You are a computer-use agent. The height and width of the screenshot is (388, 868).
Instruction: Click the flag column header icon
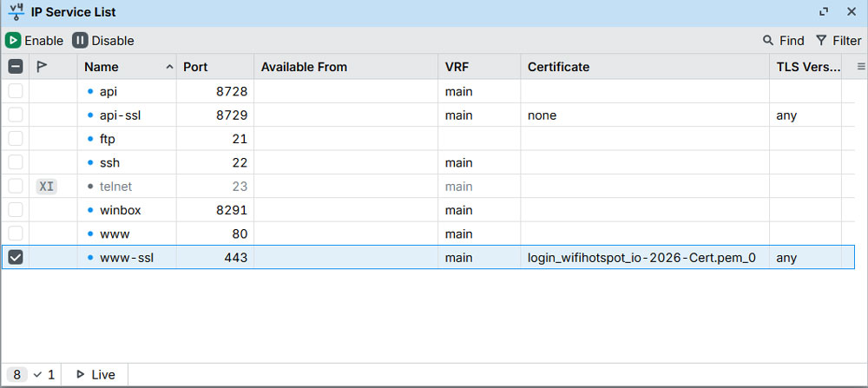click(x=42, y=67)
